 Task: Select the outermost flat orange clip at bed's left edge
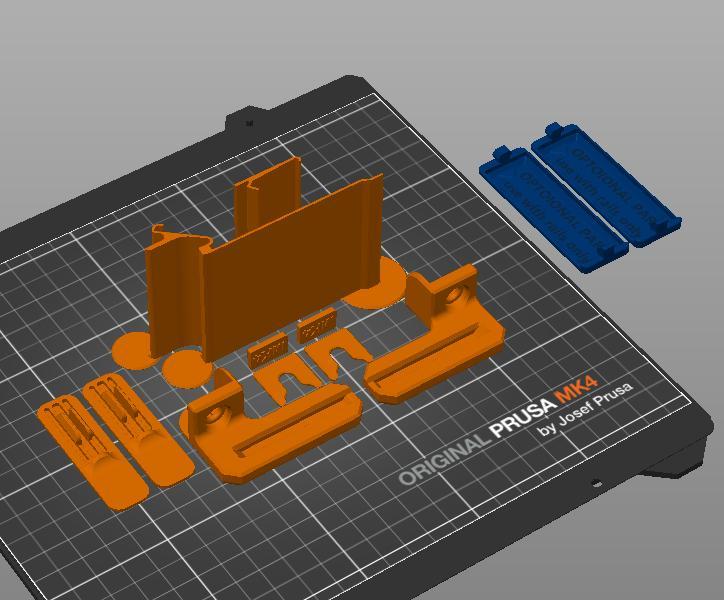[x=92, y=453]
